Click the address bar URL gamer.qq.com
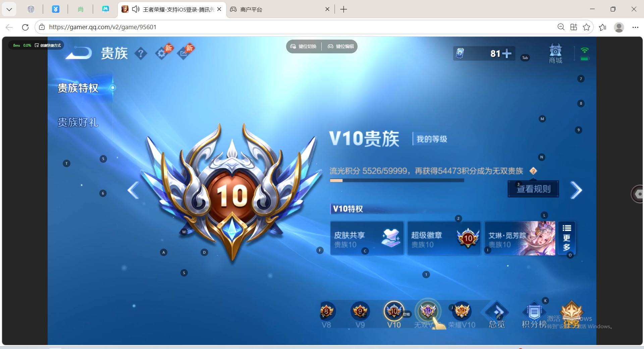The image size is (644, 349). point(103,27)
